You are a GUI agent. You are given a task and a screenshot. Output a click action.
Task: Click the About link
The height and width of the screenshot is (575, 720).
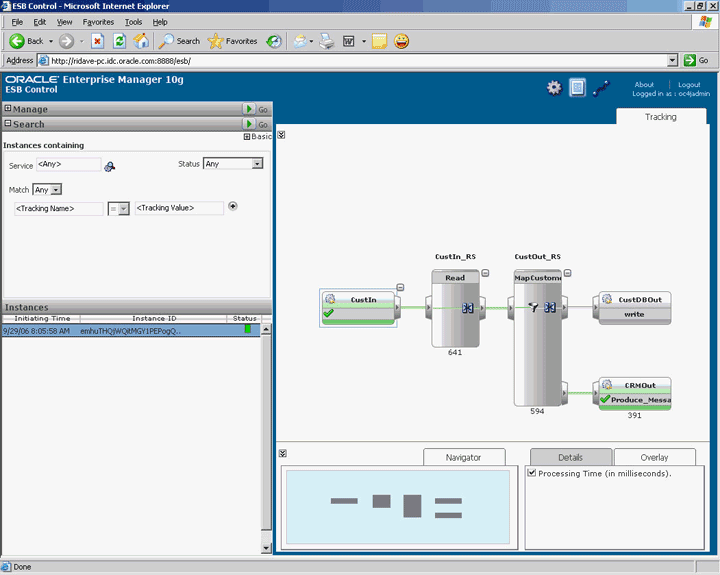click(x=644, y=85)
